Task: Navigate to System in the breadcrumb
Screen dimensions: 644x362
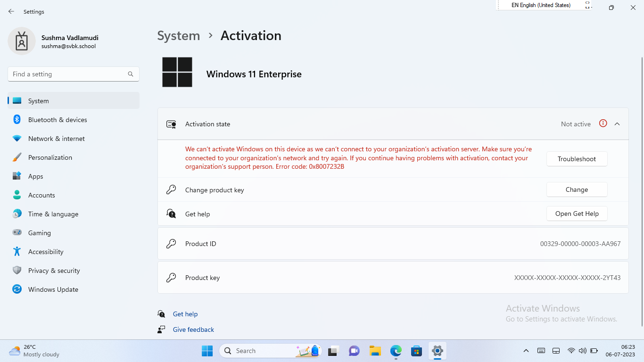Action: pyautogui.click(x=179, y=36)
